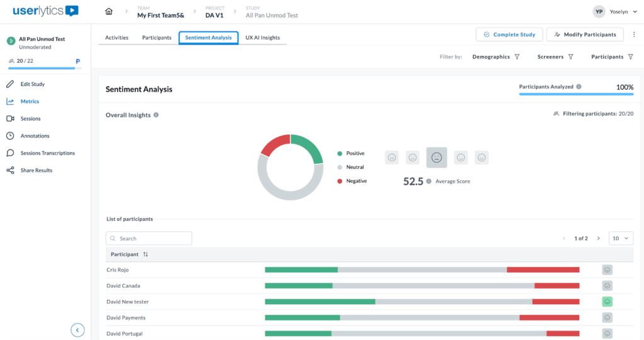This screenshot has height=340, width=644.
Task: Open the three-dot more options menu
Action: click(633, 35)
